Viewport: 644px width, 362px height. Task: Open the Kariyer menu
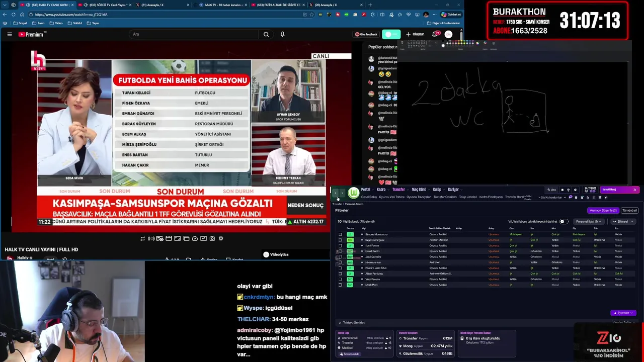[453, 190]
